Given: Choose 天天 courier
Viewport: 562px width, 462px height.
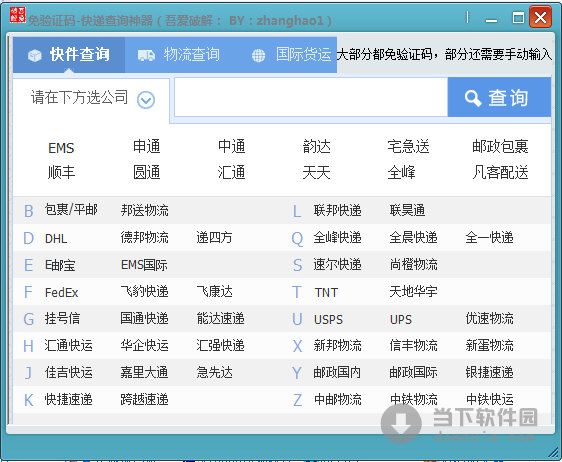Looking at the screenshot, I should (x=316, y=172).
